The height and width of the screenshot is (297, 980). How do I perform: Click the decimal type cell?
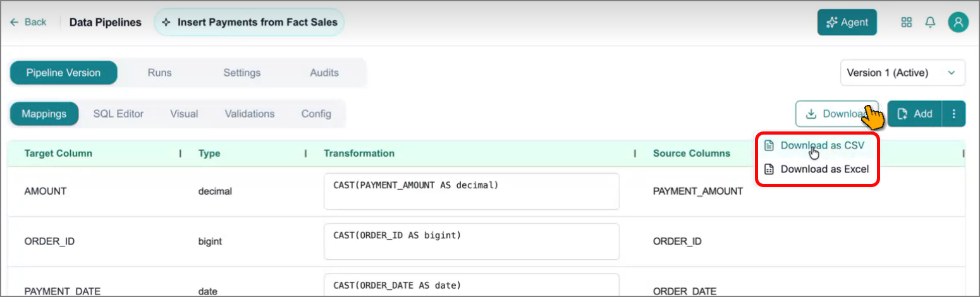coord(215,191)
